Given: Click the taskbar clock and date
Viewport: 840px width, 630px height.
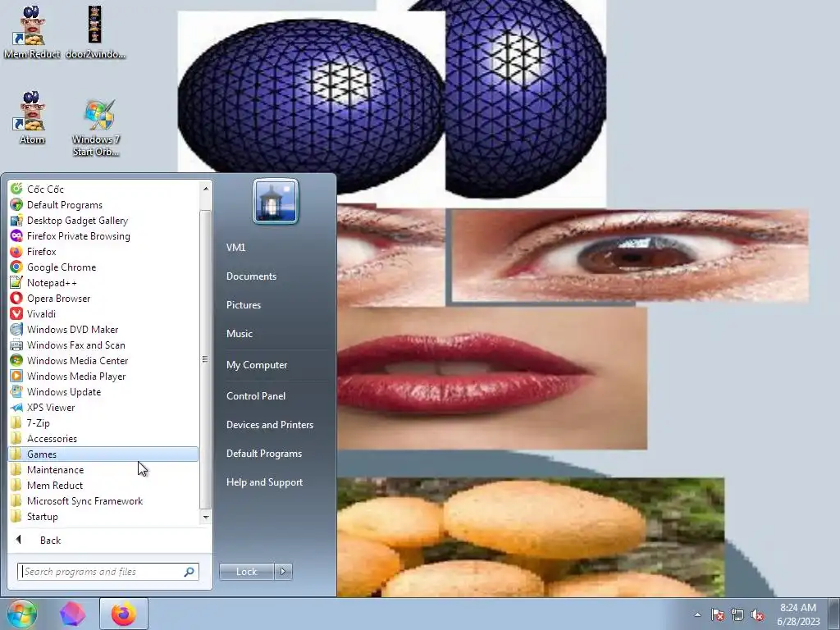Looking at the screenshot, I should tap(798, 614).
